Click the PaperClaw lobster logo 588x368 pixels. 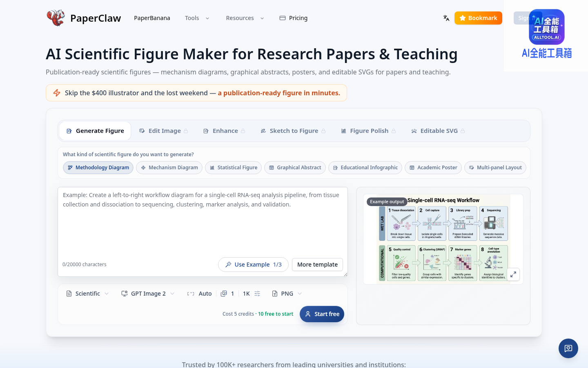[56, 18]
